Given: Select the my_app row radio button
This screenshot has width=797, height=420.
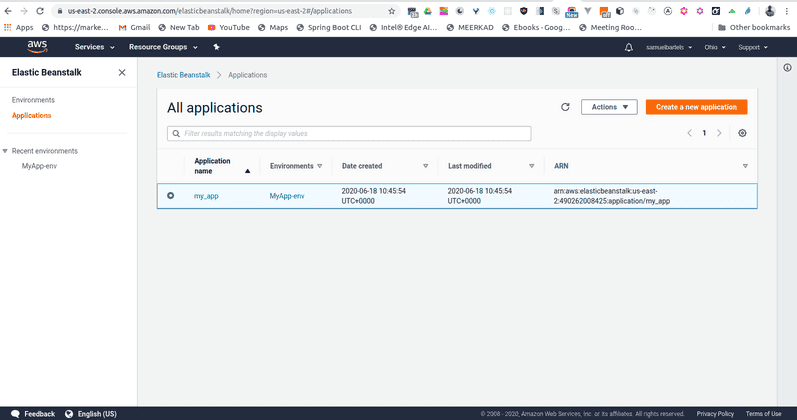Looking at the screenshot, I should (171, 196).
